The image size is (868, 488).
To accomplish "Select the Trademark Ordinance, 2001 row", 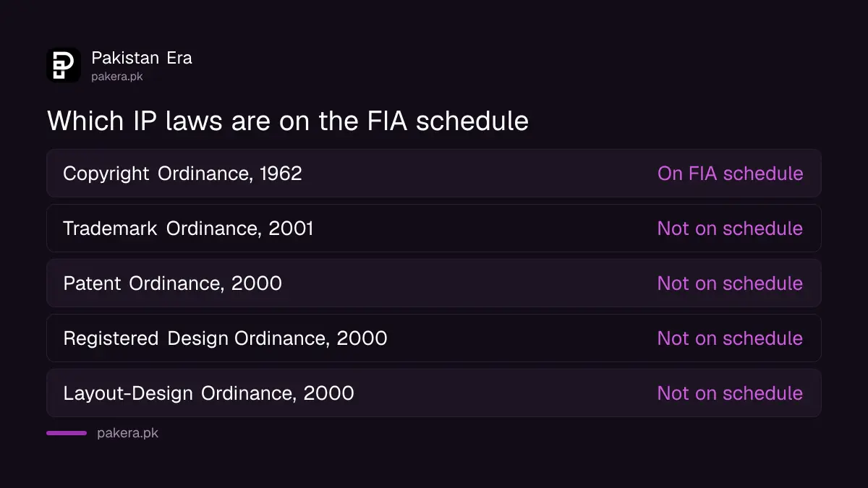I will click(434, 228).
